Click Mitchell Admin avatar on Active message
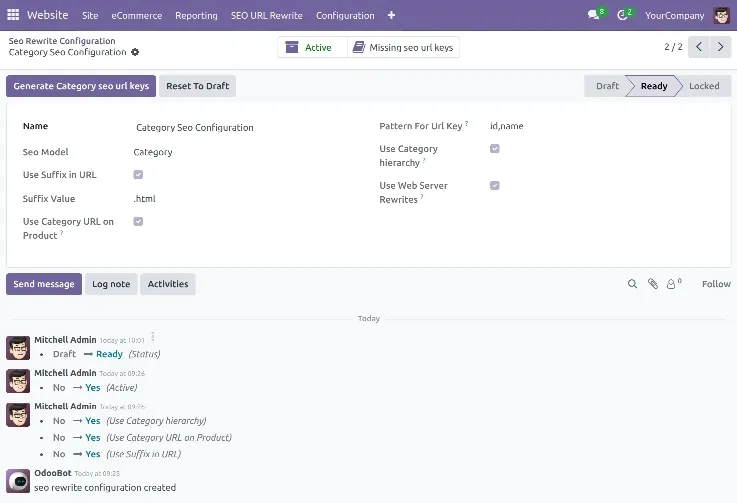The width and height of the screenshot is (737, 503). (x=18, y=381)
